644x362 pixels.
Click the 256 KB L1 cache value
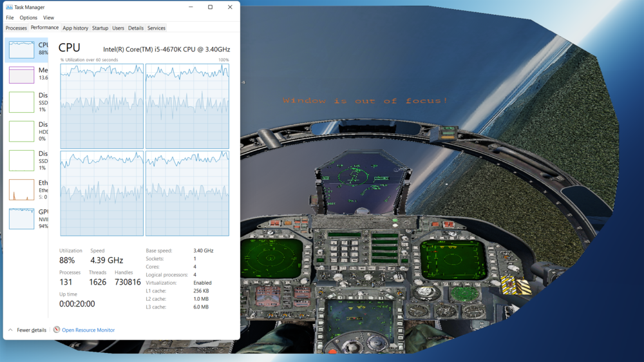click(x=201, y=291)
